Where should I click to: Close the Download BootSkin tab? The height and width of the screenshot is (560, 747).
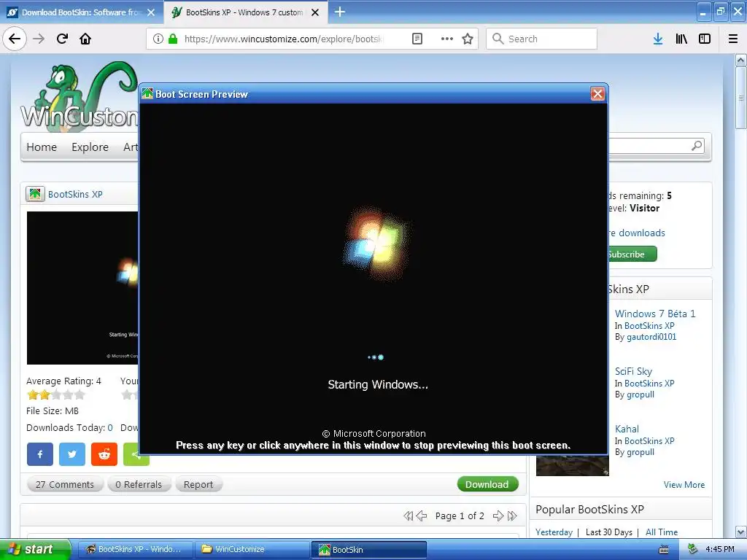pos(151,12)
